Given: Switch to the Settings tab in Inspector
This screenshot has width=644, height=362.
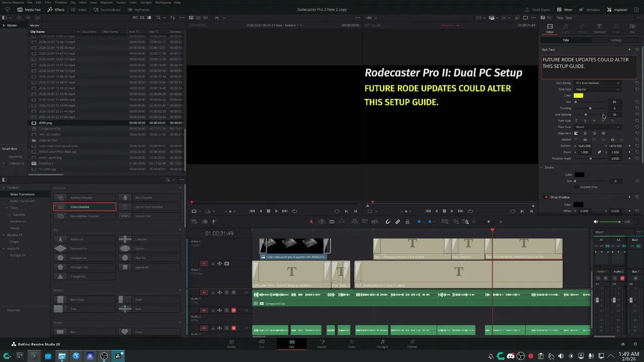Looking at the screenshot, I should click(616, 40).
